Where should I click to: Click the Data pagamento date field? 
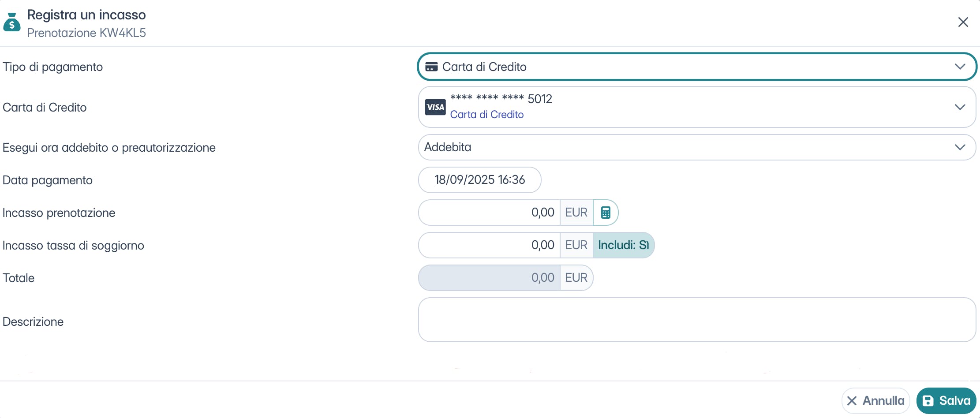click(479, 180)
